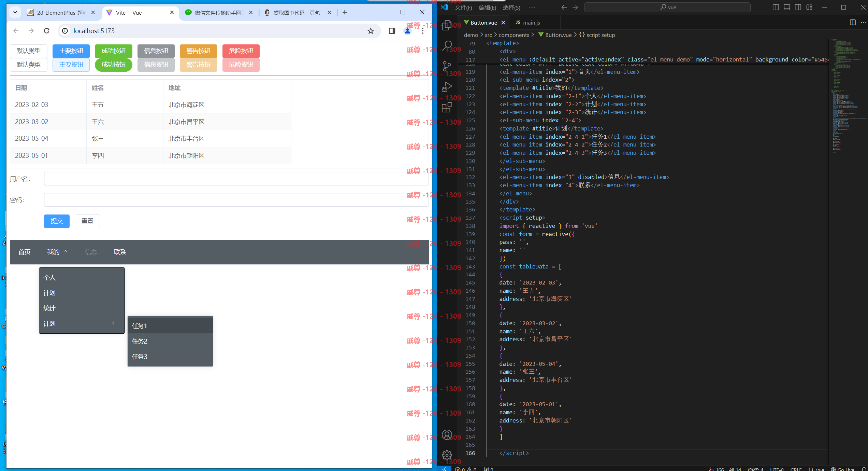Viewport: 868px width, 471px height.
Task: Focus the 密码 input field
Action: click(236, 200)
